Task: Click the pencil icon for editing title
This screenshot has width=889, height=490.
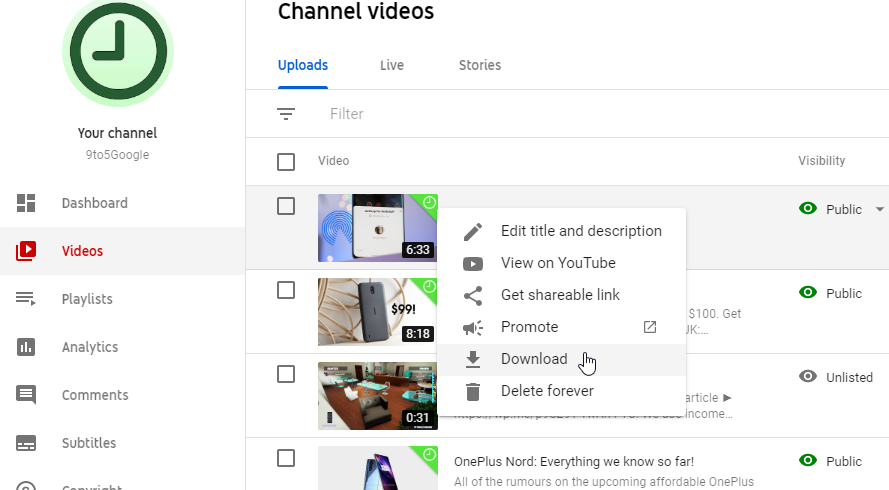Action: 473,231
